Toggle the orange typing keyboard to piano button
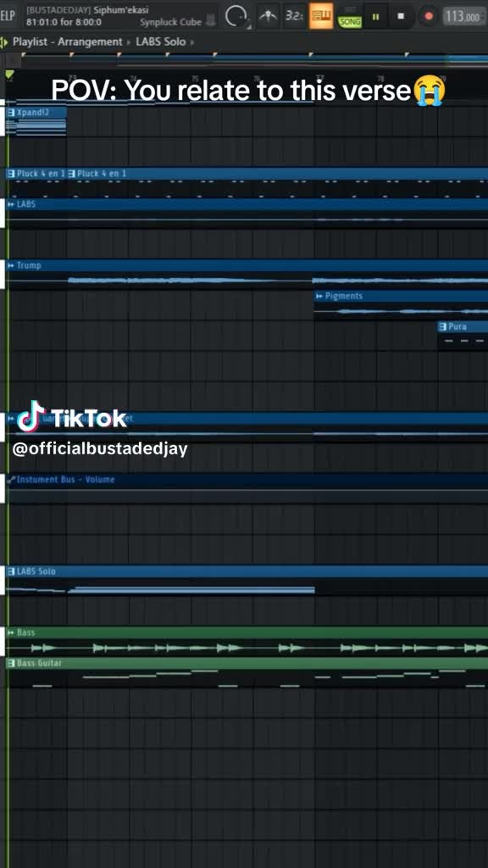The width and height of the screenshot is (488, 868). coord(321,16)
